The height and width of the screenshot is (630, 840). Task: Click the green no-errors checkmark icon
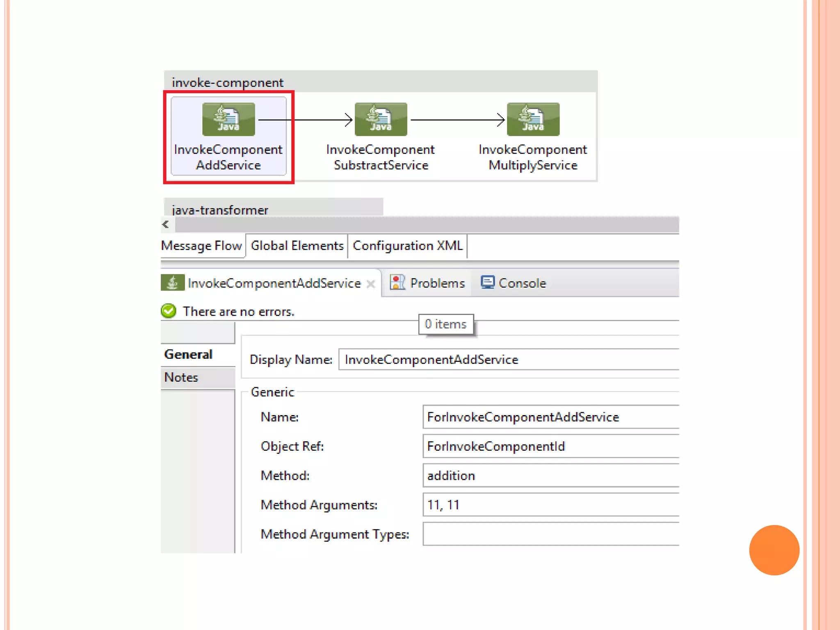(169, 311)
